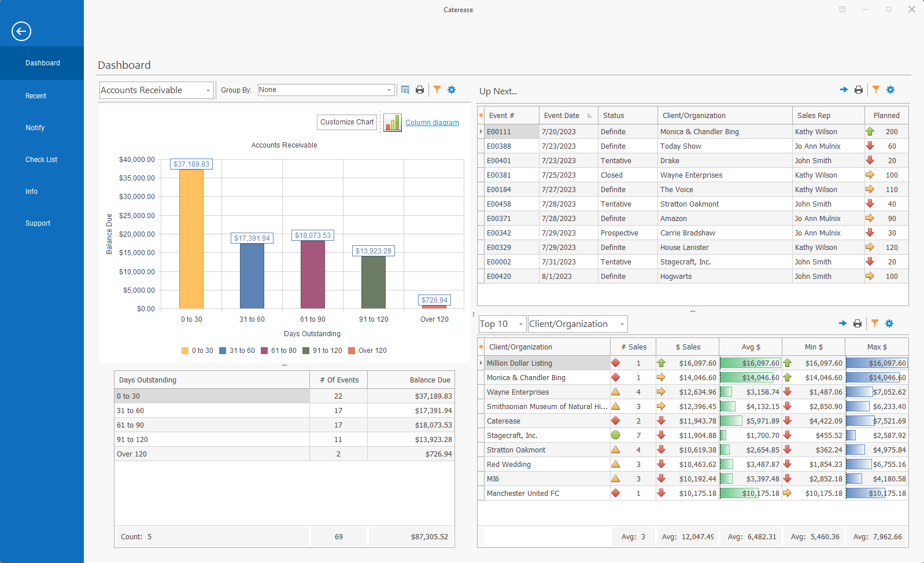Click the 61 to 90 chart bar
This screenshot has height=563, width=924.
[313, 274]
